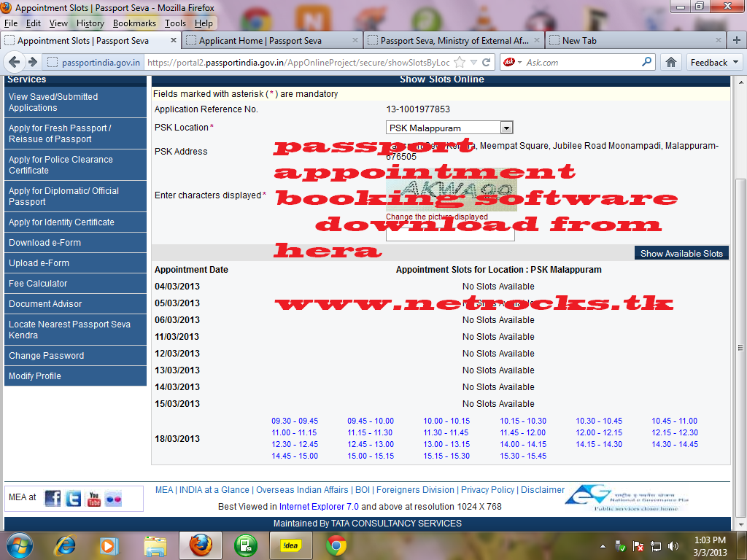747x560 pixels.
Task: Open Document Advisor sidebar item
Action: pyautogui.click(x=75, y=304)
